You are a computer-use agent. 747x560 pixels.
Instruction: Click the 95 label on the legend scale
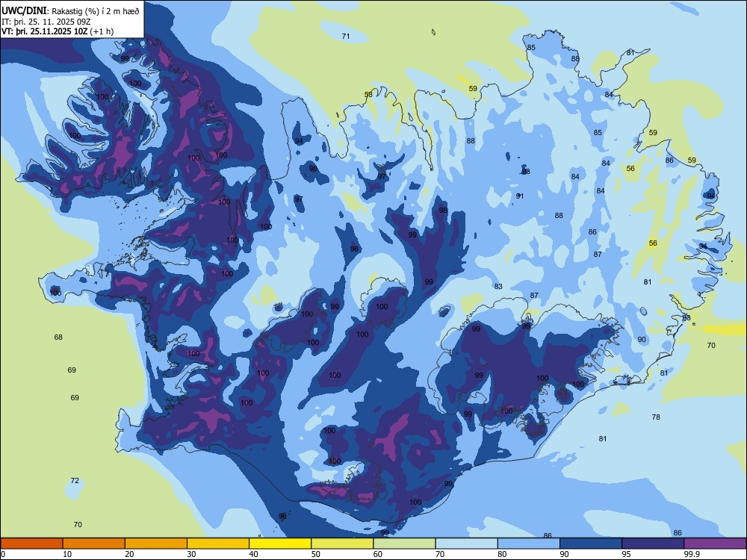tap(626, 554)
